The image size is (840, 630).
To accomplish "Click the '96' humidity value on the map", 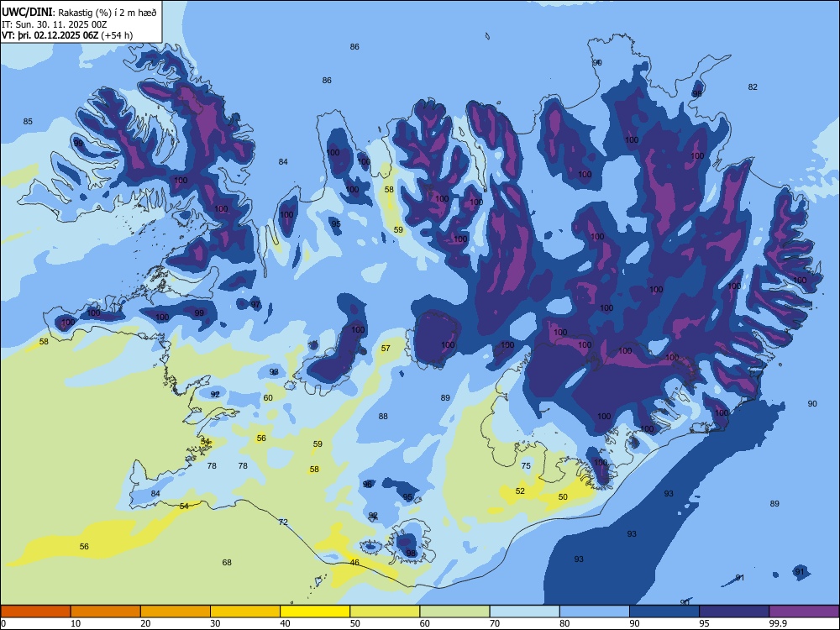I will [x=368, y=485].
